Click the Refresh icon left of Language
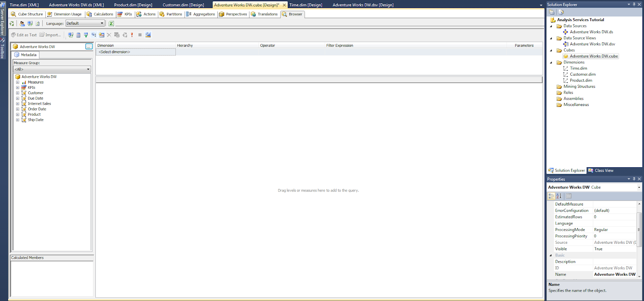The image size is (644, 301). click(x=37, y=23)
